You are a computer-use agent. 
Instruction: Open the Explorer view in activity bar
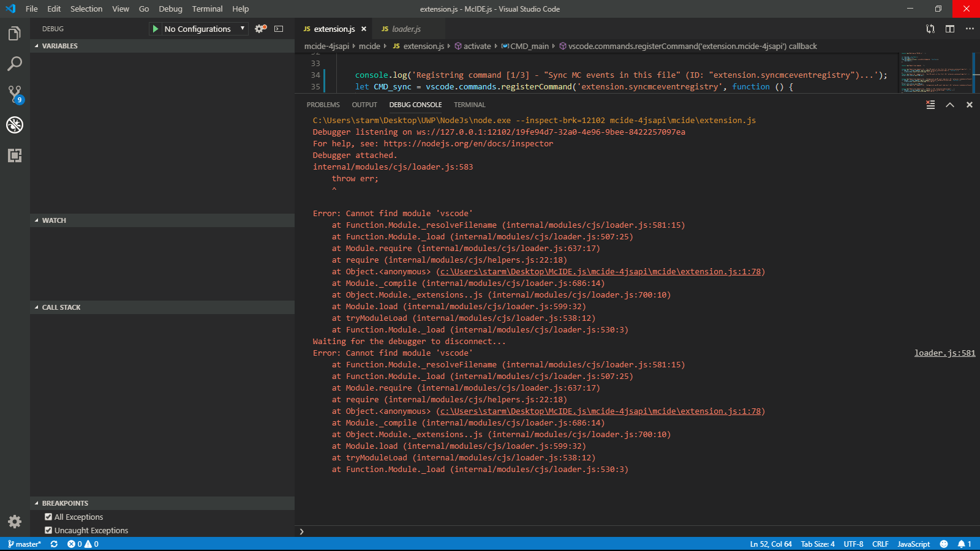(15, 34)
